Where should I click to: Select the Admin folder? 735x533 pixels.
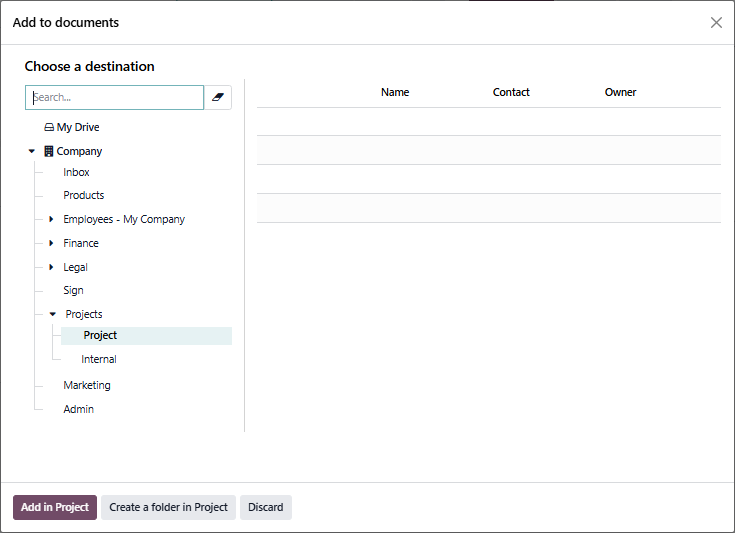coord(78,409)
